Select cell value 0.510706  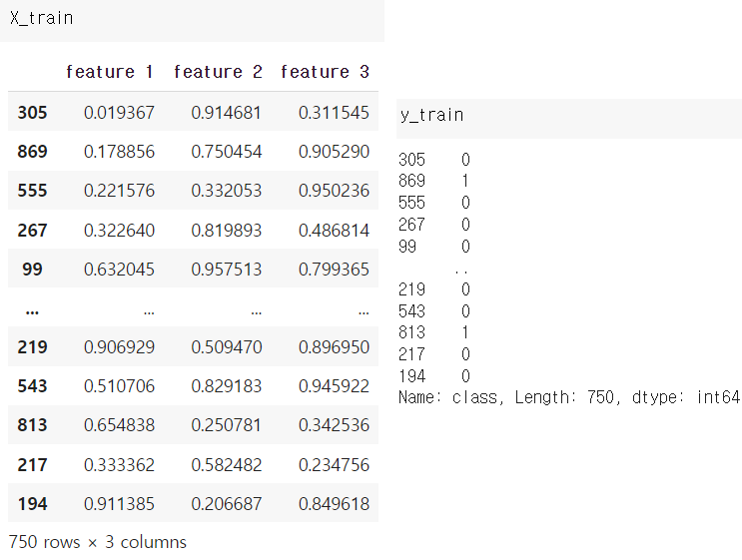tap(119, 386)
